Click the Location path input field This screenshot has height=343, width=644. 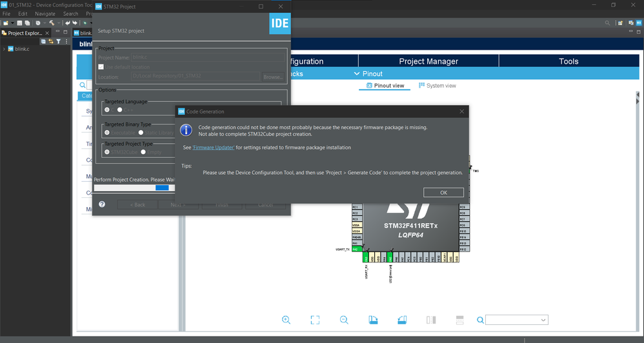196,76
